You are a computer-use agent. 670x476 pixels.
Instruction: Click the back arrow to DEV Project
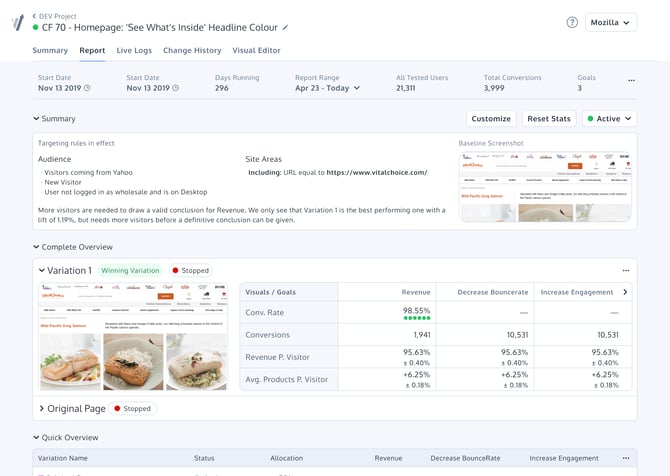point(34,16)
